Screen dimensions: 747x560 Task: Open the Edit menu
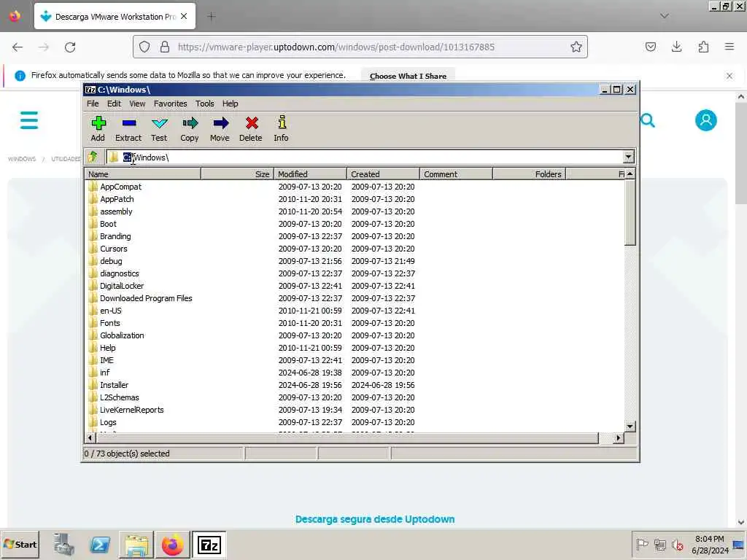pos(114,104)
